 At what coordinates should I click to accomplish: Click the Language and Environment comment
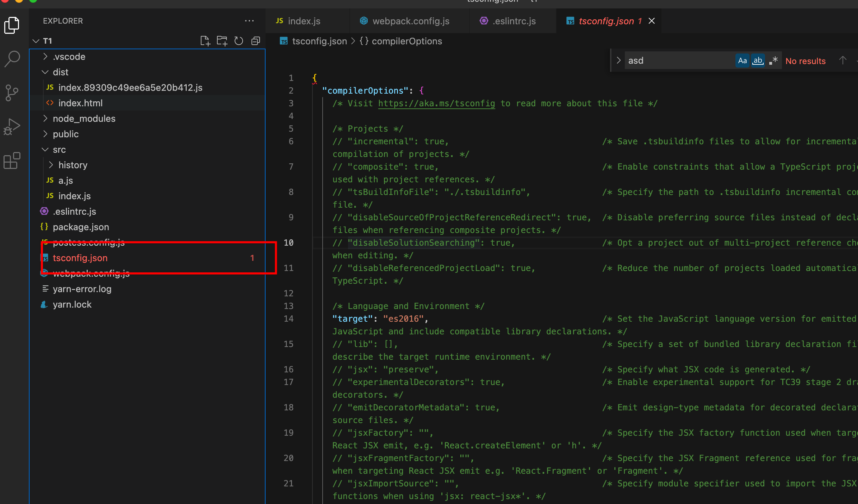tap(409, 306)
